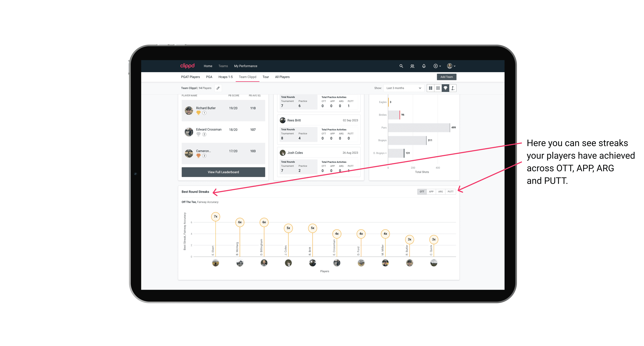Open the Last 3 months date range dropdown

pos(403,88)
